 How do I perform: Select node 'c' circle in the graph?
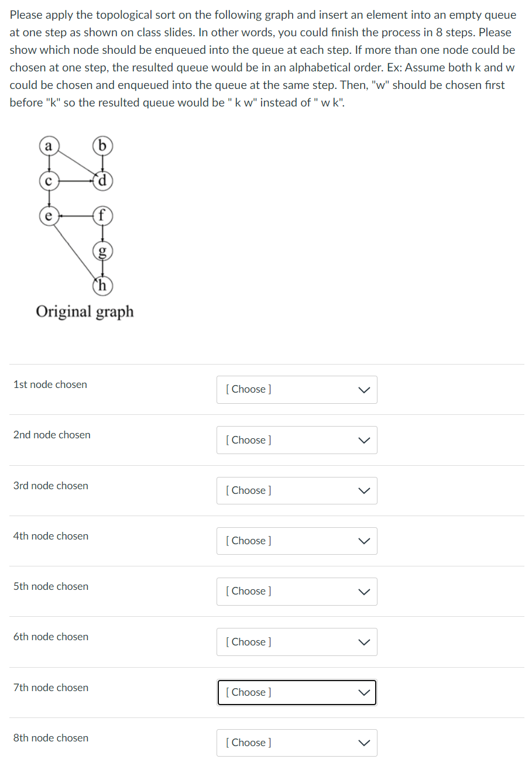(49, 181)
